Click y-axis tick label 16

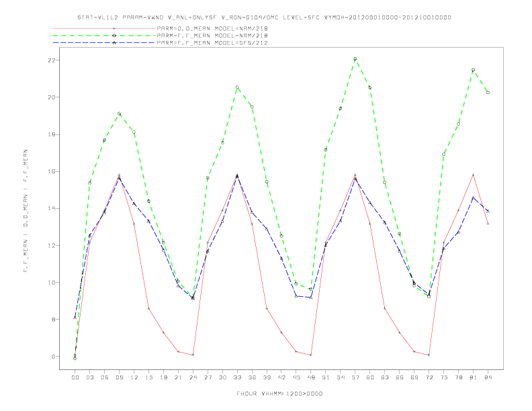(x=52, y=171)
